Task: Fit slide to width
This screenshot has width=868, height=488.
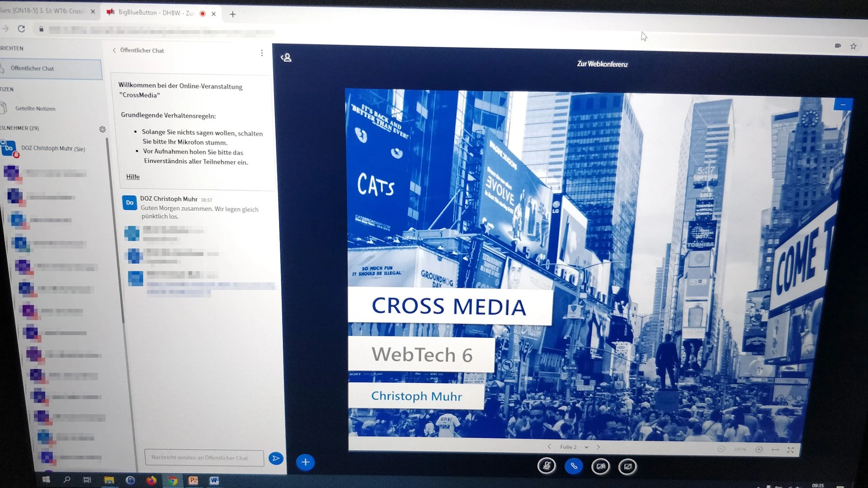Action: point(775,450)
